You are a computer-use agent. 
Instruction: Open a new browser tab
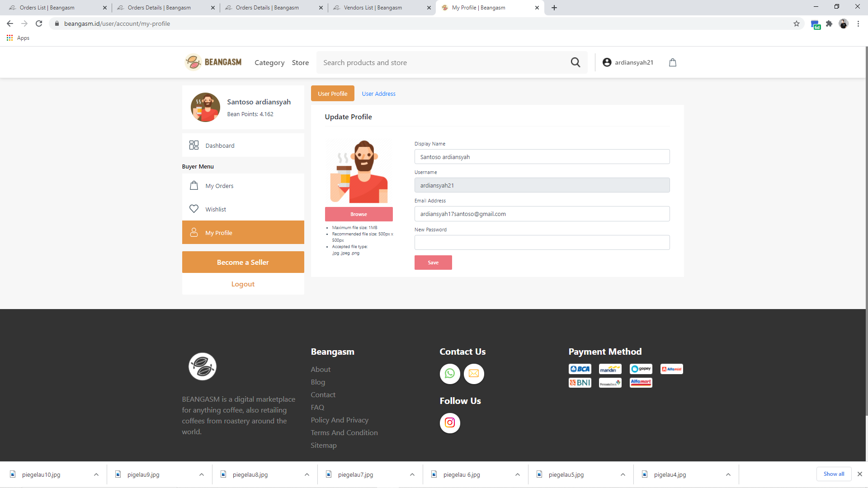[554, 8]
